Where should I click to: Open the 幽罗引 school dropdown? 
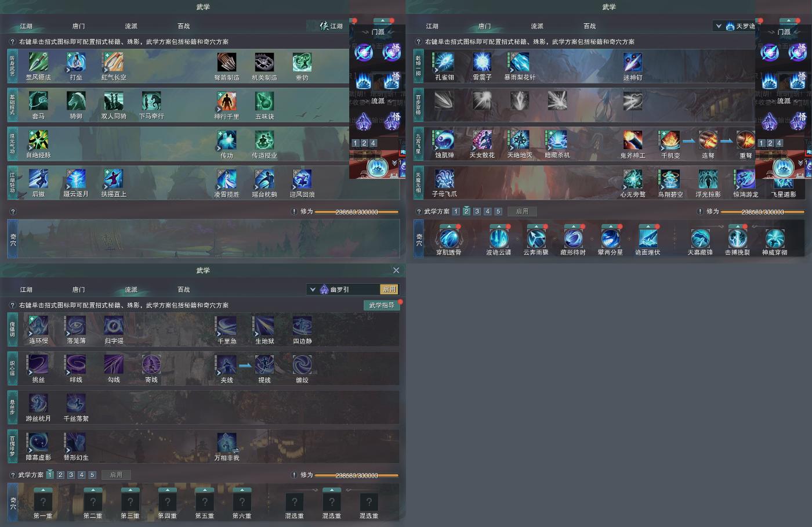313,289
